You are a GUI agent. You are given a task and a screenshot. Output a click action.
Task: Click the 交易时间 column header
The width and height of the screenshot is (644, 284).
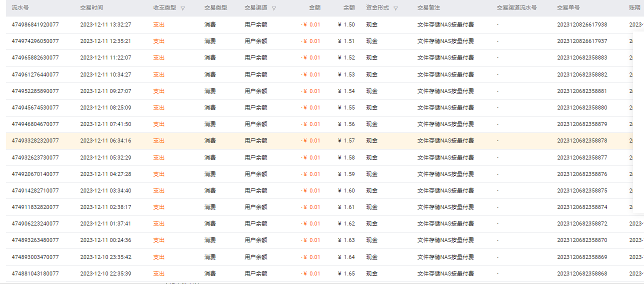coord(91,8)
